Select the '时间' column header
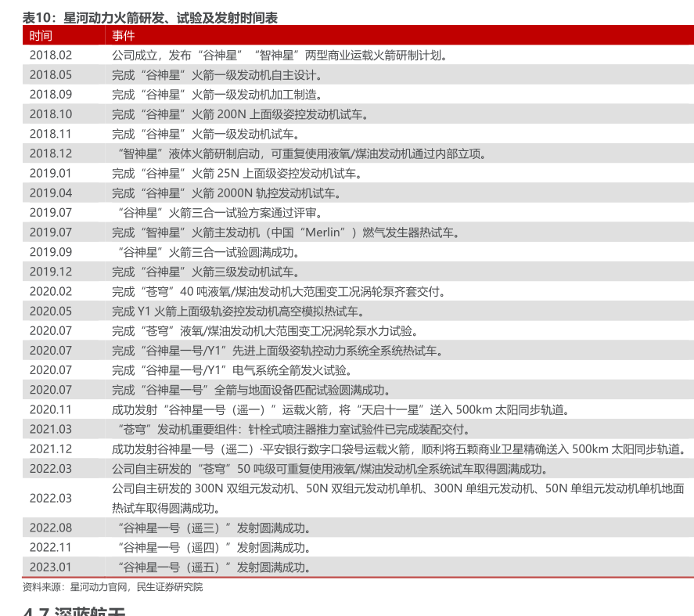Image resolution: width=694 pixels, height=616 pixels. click(41, 36)
